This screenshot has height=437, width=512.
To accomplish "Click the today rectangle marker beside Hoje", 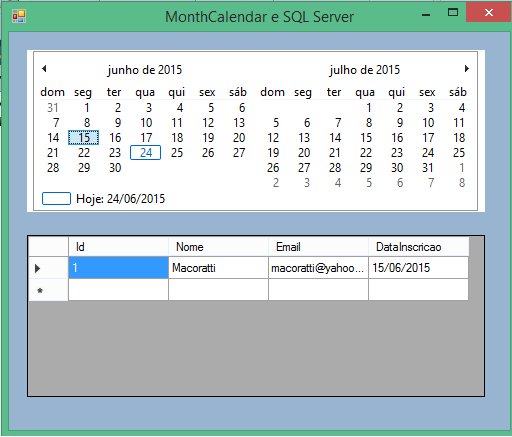I will [x=56, y=199].
